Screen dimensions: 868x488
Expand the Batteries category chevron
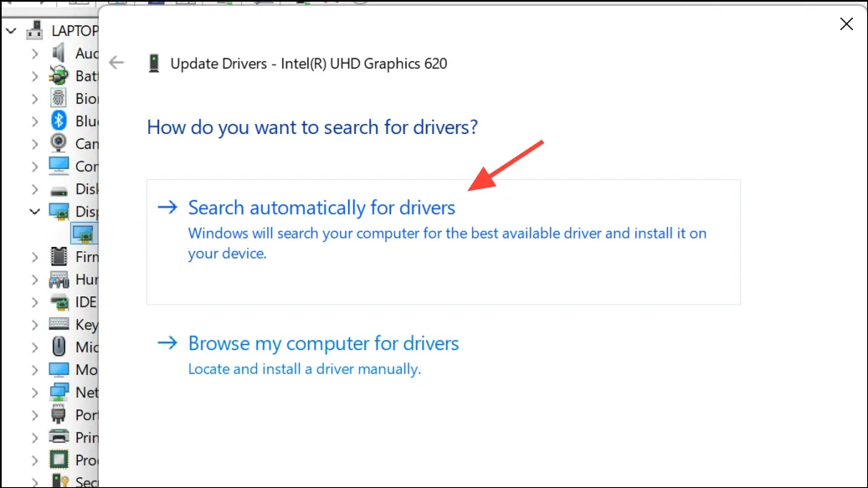[35, 76]
